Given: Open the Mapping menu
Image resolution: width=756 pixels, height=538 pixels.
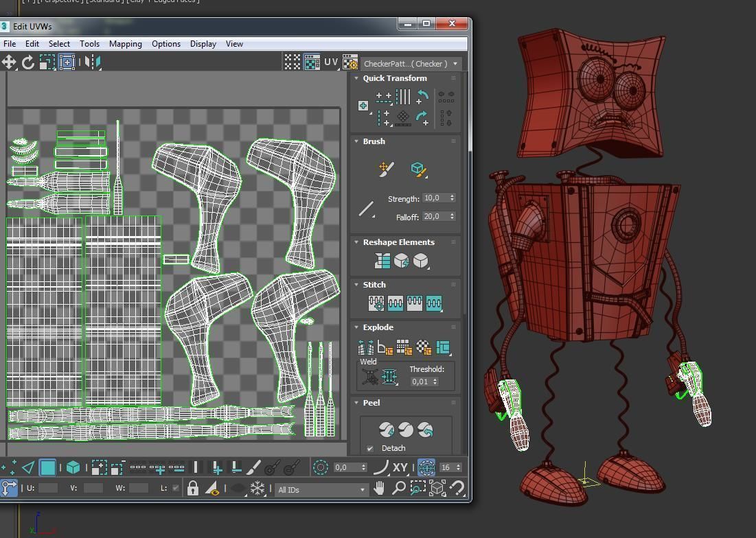Looking at the screenshot, I should point(125,44).
